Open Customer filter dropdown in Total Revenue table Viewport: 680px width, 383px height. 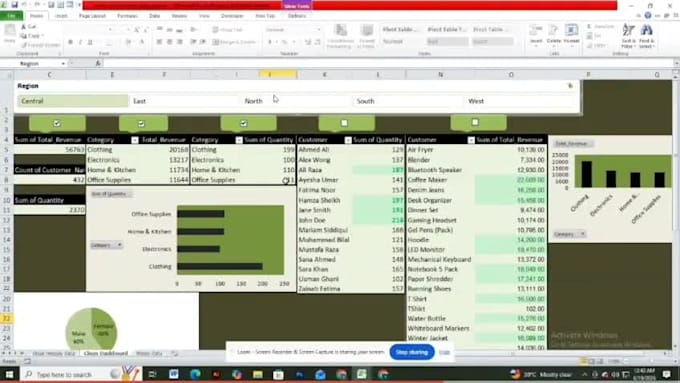pos(471,140)
